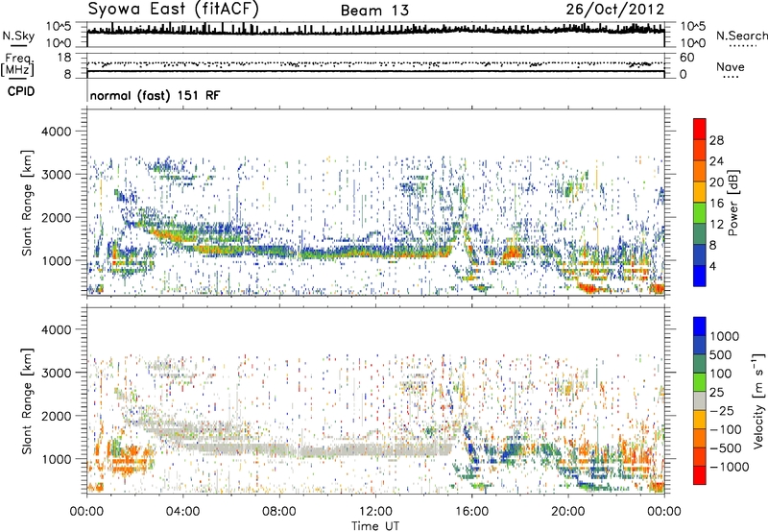Click the 'Freq. [MHz]' axis label
The image size is (768, 532).
tap(17, 64)
